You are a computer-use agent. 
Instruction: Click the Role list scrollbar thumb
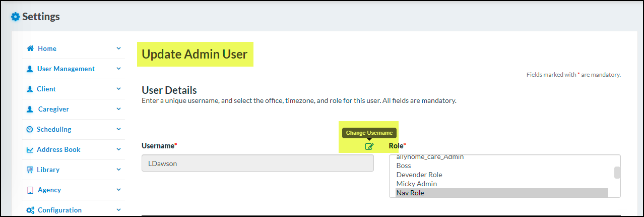tap(617, 173)
